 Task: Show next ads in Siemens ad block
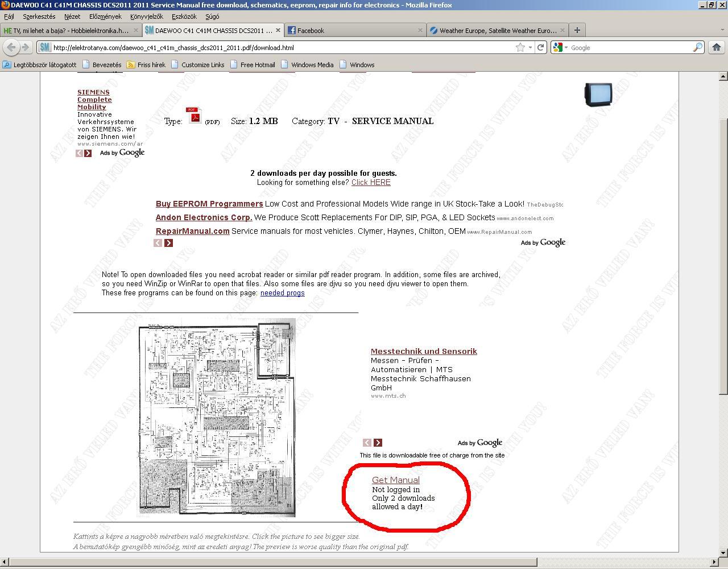click(88, 153)
